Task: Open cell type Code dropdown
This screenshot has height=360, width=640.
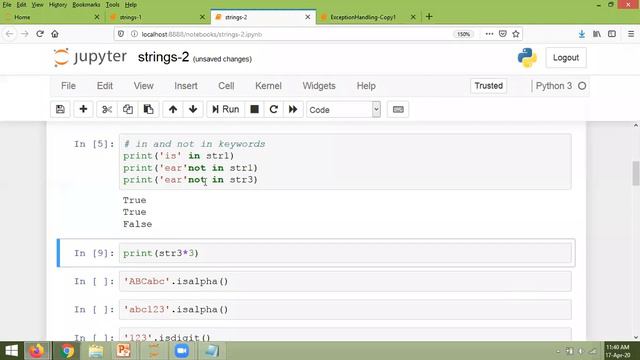Action: pos(344,109)
